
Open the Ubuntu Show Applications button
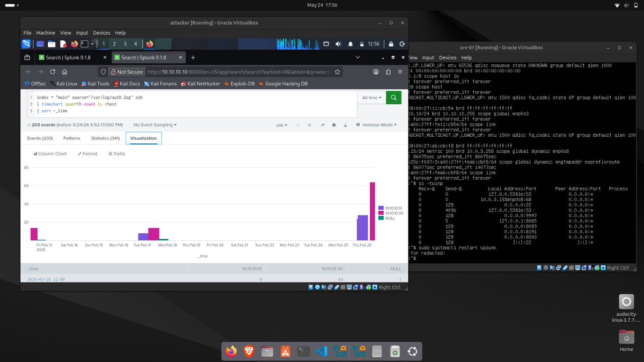(x=413, y=351)
